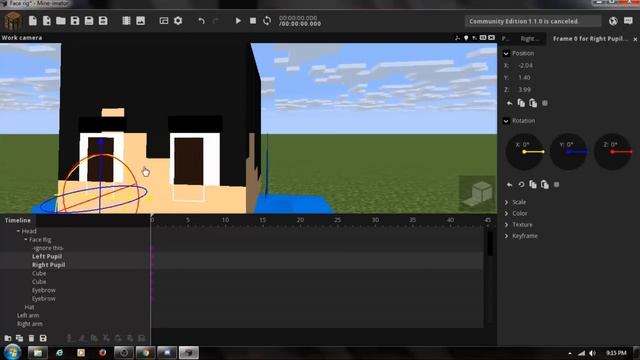Select Left Pupil in timeline
This screenshot has width=640, height=360.
click(x=47, y=256)
